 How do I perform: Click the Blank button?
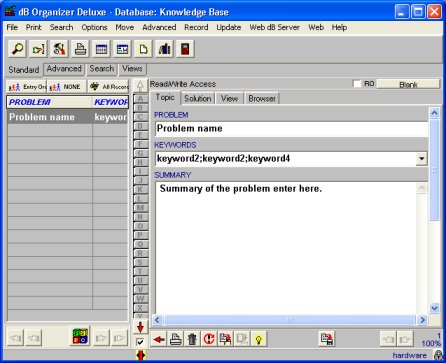point(408,84)
